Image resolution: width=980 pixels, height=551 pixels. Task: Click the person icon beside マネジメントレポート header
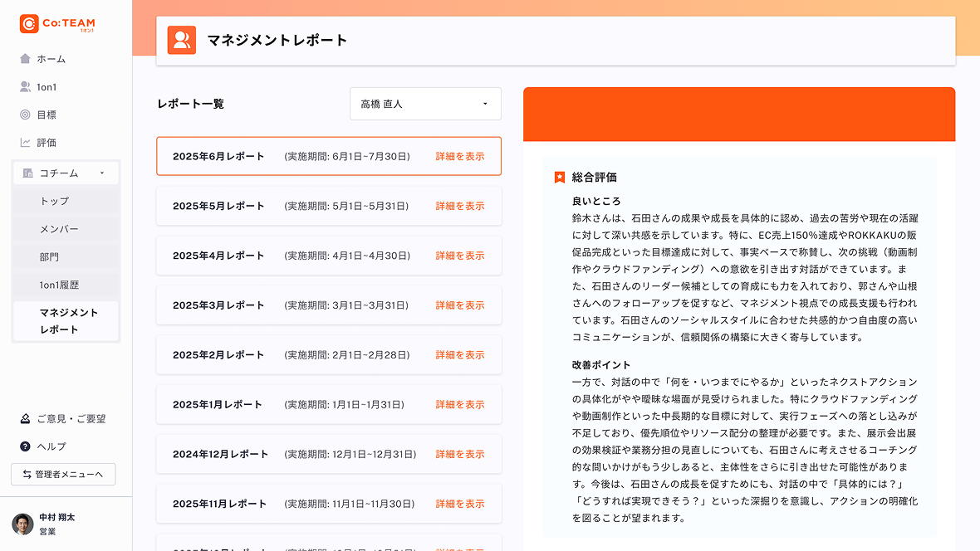click(180, 39)
